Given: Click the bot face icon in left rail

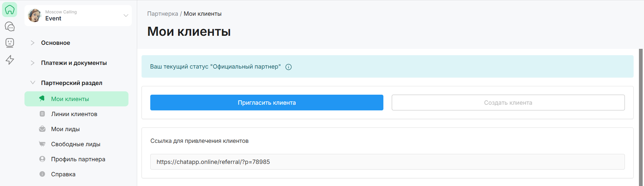Looking at the screenshot, I should click(x=10, y=43).
